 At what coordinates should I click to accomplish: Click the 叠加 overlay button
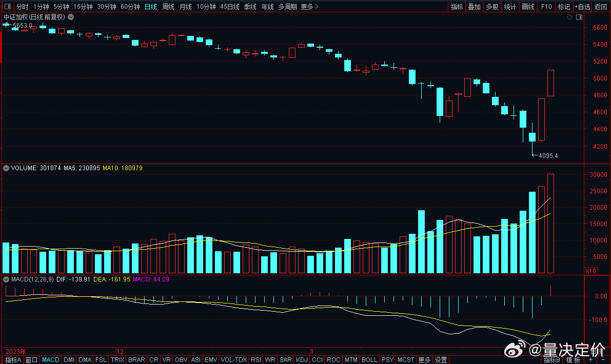(x=474, y=7)
